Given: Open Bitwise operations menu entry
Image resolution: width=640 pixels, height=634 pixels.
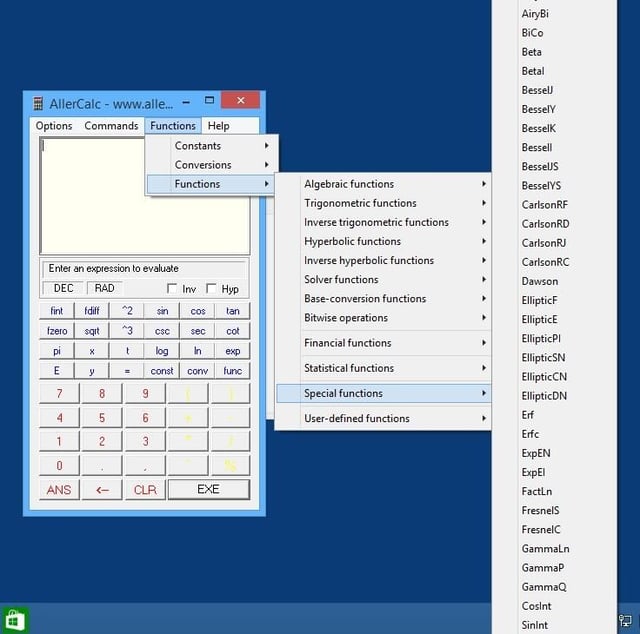Looking at the screenshot, I should [x=383, y=318].
